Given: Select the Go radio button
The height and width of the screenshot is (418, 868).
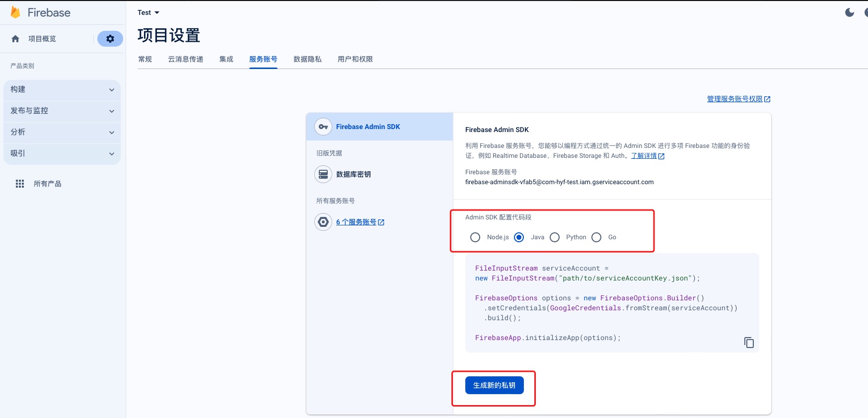Looking at the screenshot, I should point(596,237).
